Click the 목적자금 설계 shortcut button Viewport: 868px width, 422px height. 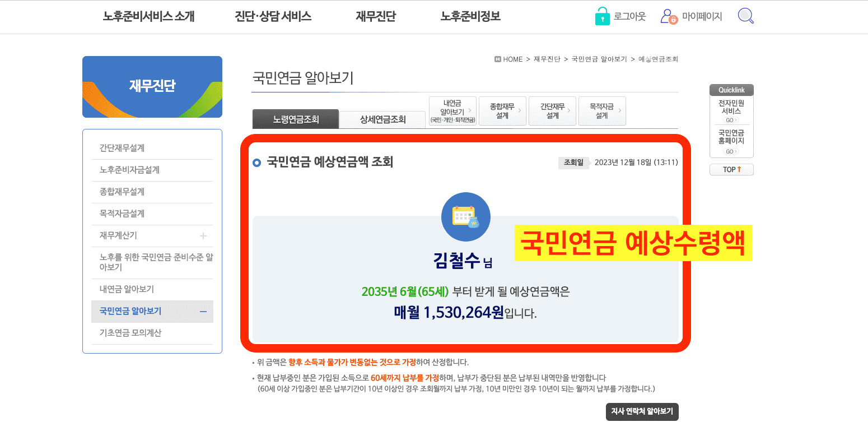pyautogui.click(x=602, y=111)
